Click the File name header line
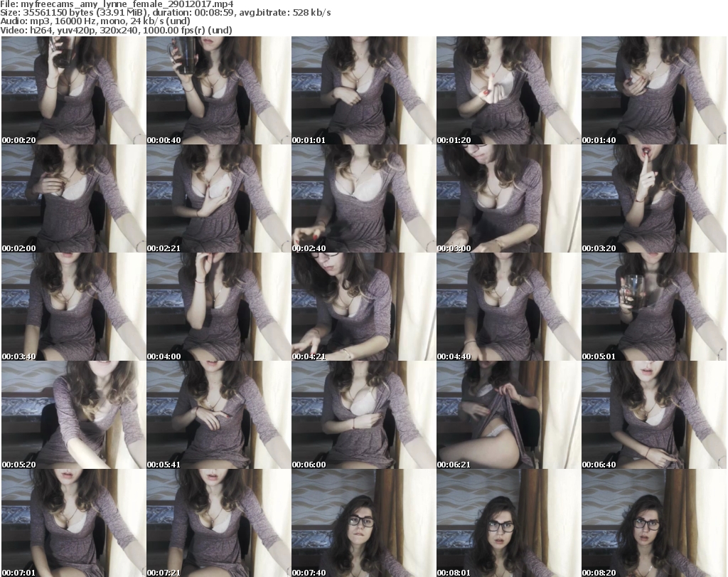 click(x=117, y=4)
